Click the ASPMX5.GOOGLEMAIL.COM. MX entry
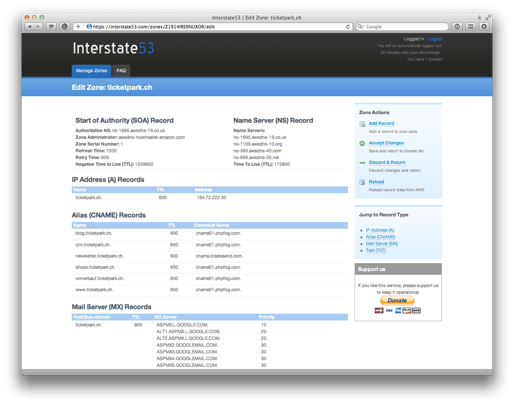Screen dimensions: 514x405 [187, 365]
